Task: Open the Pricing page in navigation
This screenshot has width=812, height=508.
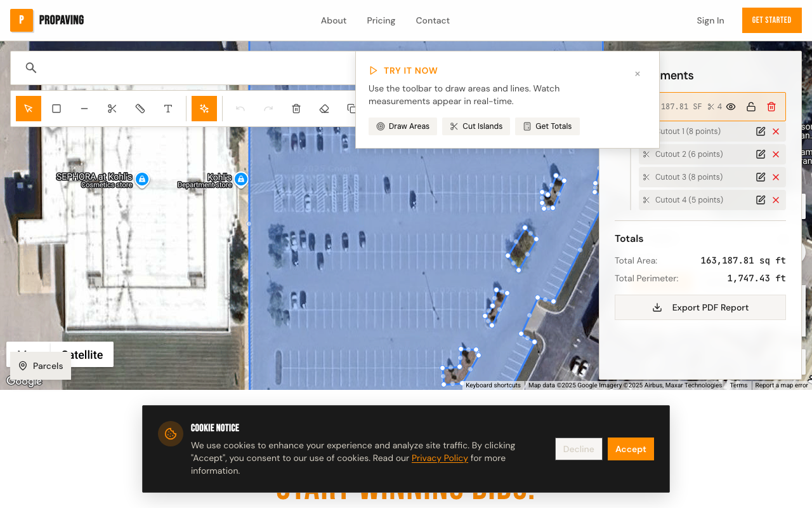Action: click(381, 20)
